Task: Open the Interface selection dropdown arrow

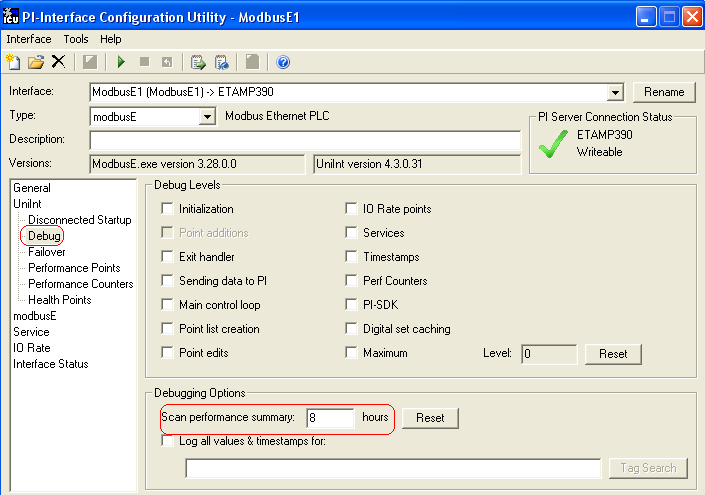Action: pos(615,93)
